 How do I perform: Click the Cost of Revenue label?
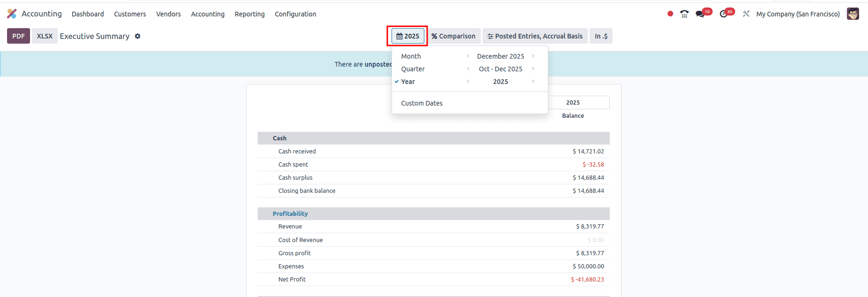(300, 240)
